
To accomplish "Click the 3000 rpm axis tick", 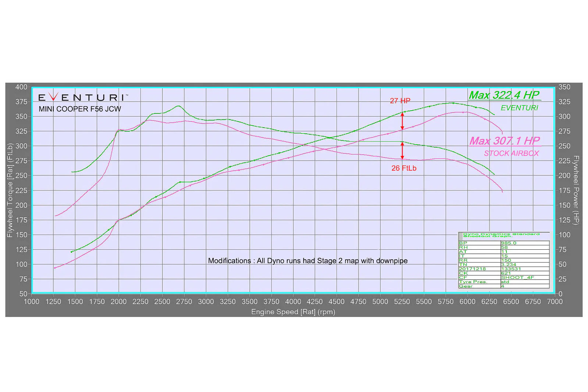I will (x=206, y=302).
